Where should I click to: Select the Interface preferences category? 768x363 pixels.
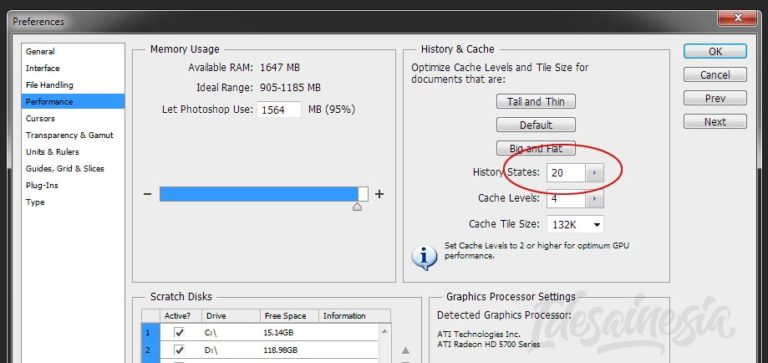43,68
